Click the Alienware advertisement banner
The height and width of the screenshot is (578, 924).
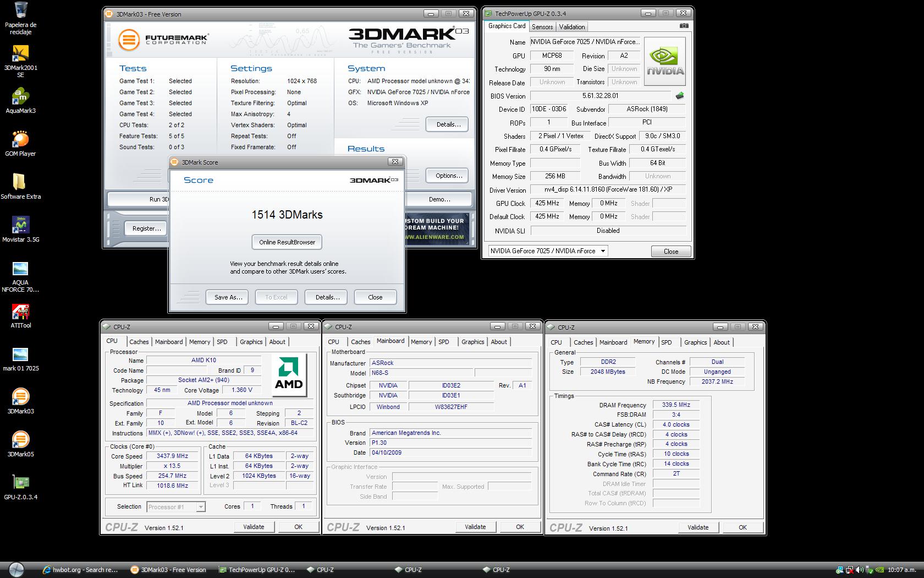(x=438, y=229)
